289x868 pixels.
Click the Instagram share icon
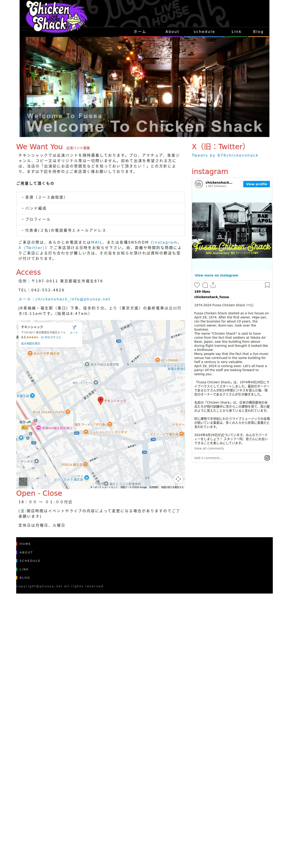[213, 285]
